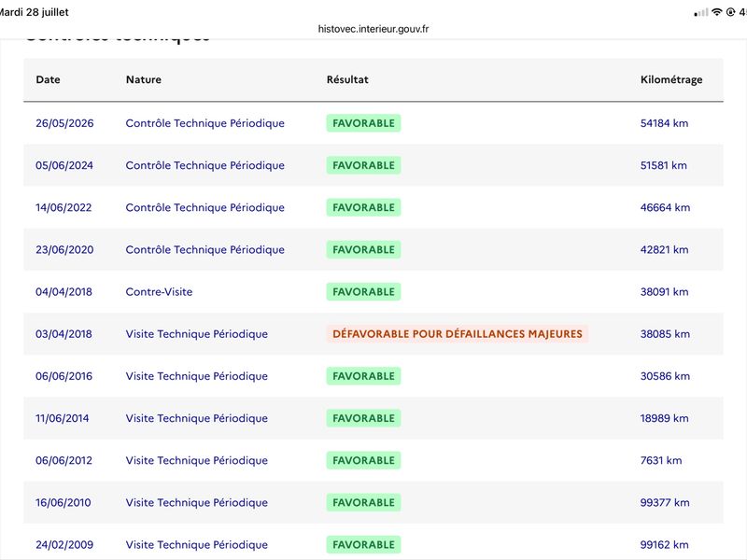Click the Défavorable pour défaillances majeures badge
The width and height of the screenshot is (747, 560).
coord(458,334)
